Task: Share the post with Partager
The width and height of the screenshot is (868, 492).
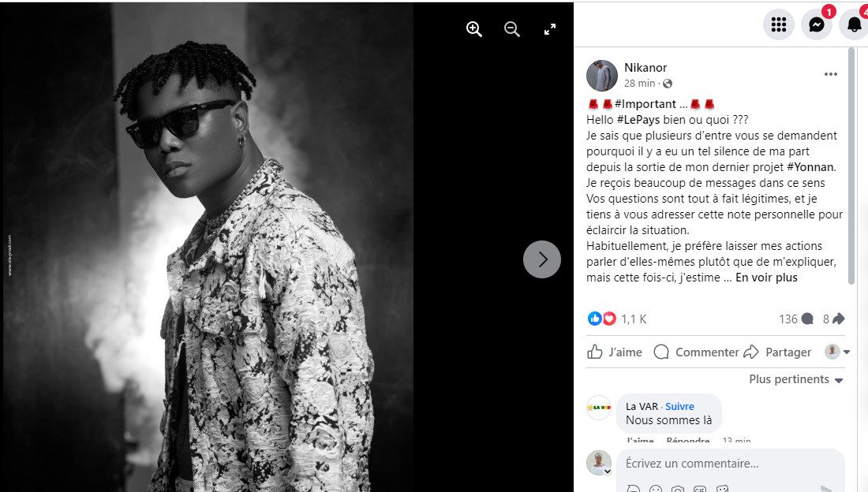Action: pos(777,352)
